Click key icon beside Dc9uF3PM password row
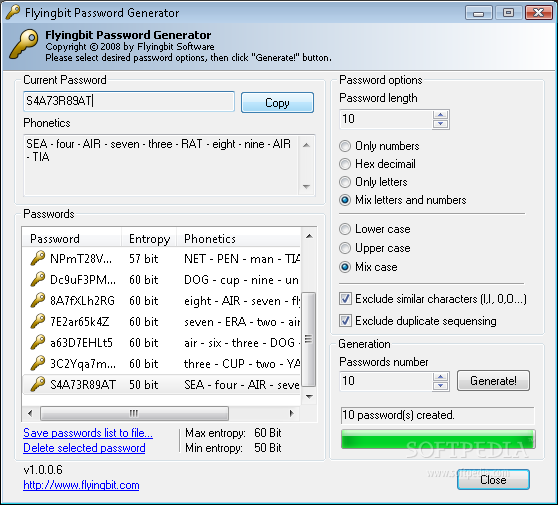The image size is (558, 505). pyautogui.click(x=38, y=279)
